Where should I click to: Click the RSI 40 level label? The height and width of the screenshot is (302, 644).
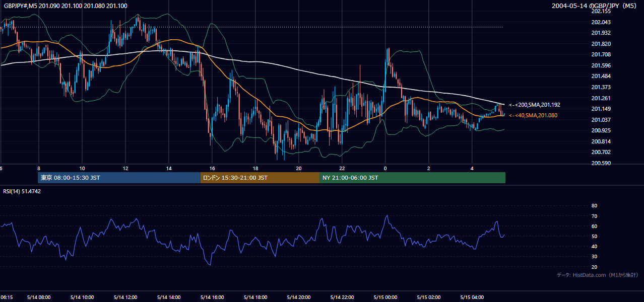[594, 246]
